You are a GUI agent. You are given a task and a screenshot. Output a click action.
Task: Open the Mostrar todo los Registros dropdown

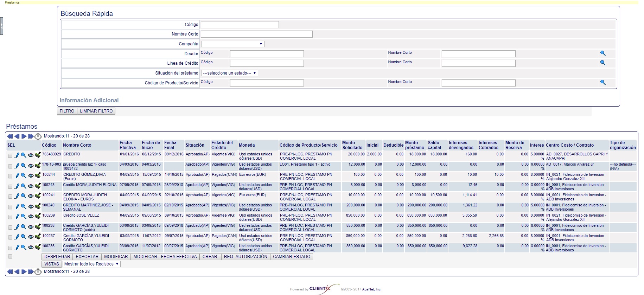tap(91, 264)
